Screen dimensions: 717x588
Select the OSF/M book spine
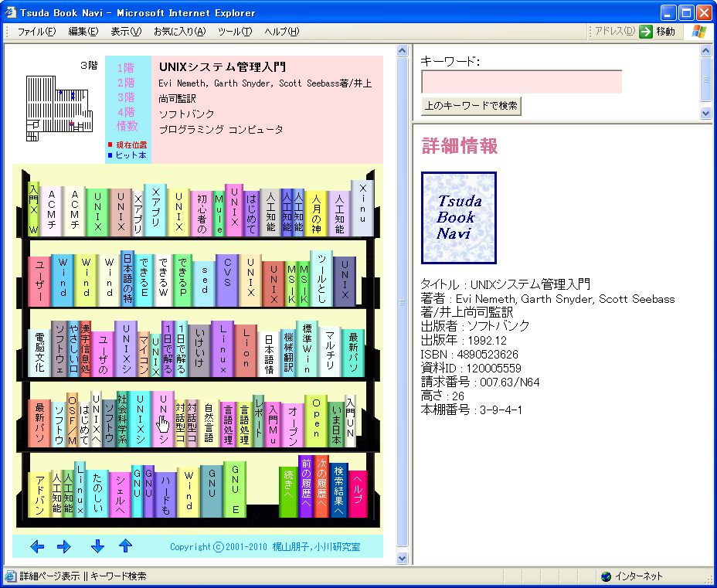(72, 420)
